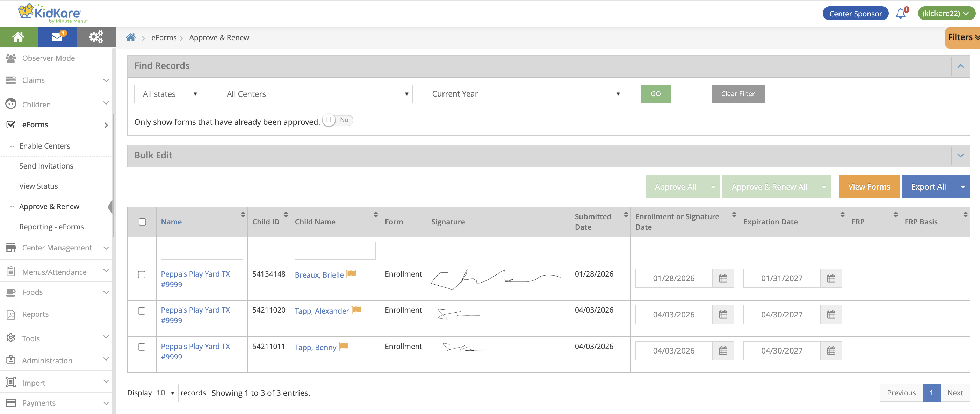Sort by Submitted Date column arrows
980x414 pixels.
pyautogui.click(x=626, y=215)
